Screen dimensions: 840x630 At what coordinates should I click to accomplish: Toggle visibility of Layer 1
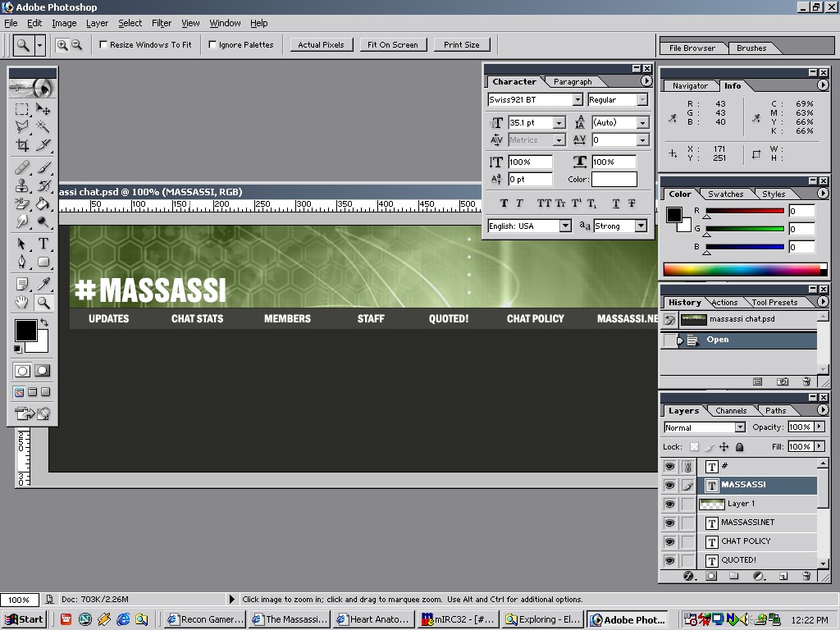click(x=669, y=504)
